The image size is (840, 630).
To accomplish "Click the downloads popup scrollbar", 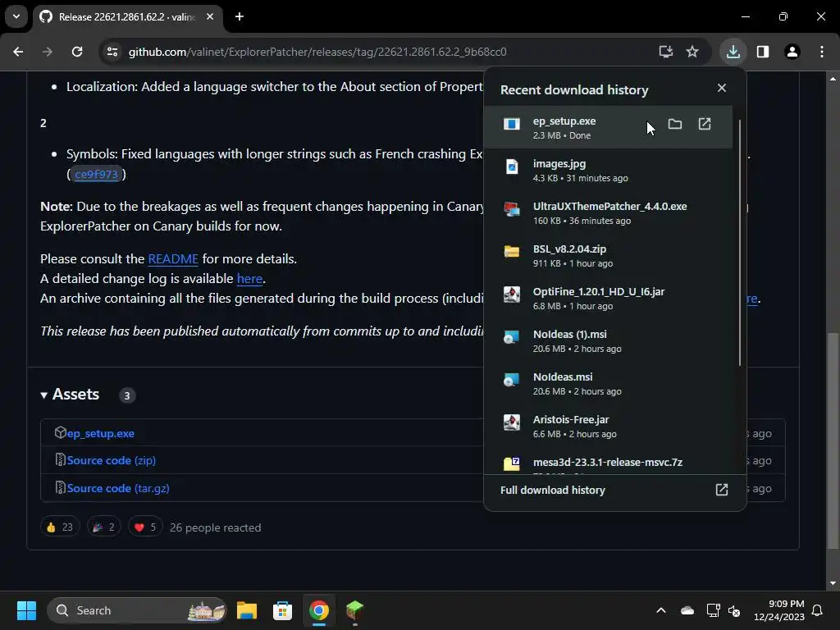I will coord(740,242).
